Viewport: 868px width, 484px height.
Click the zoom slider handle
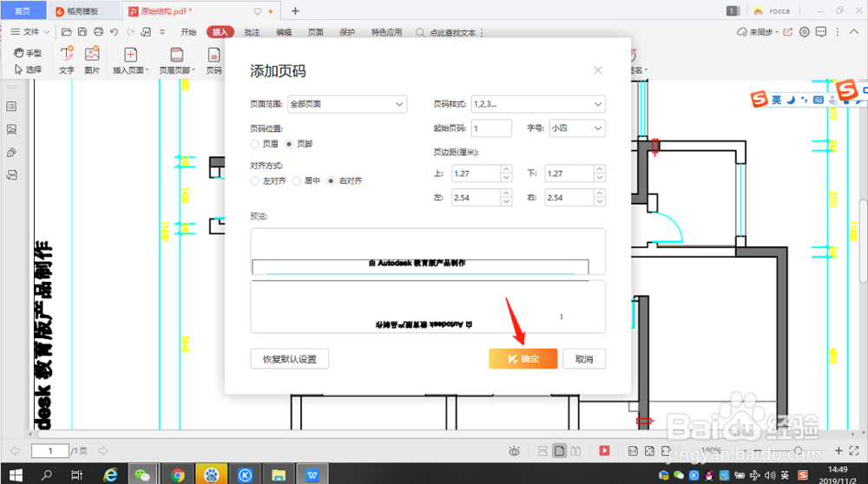798,451
